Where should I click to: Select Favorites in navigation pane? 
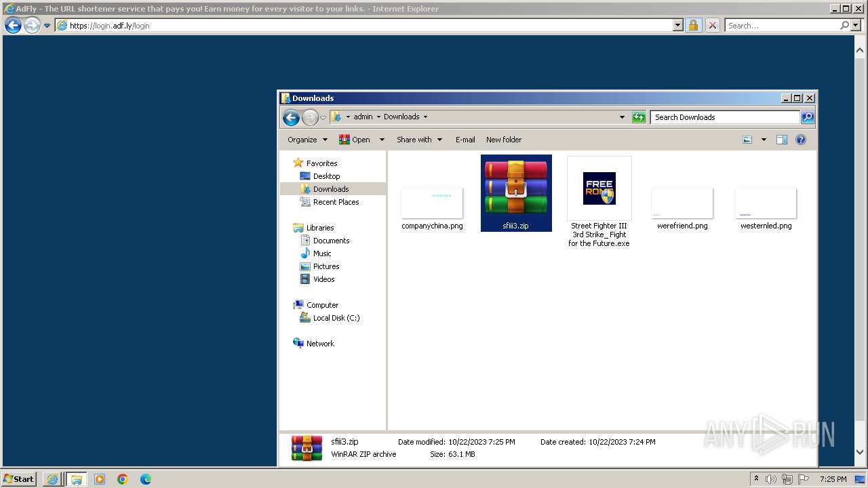(321, 163)
